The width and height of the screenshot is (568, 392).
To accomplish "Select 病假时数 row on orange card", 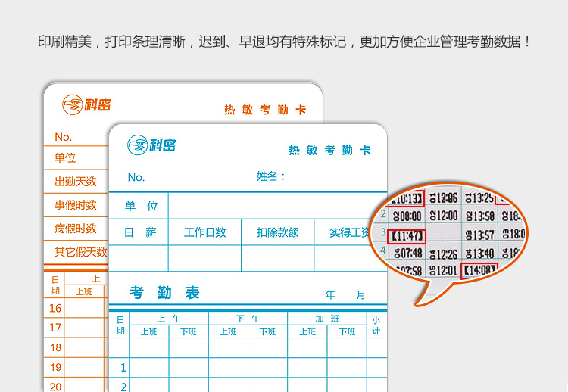I will click(x=75, y=229).
